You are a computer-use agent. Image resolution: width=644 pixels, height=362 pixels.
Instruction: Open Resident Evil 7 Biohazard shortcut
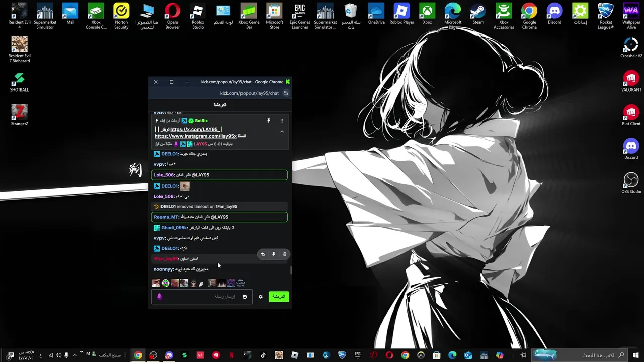(x=20, y=50)
